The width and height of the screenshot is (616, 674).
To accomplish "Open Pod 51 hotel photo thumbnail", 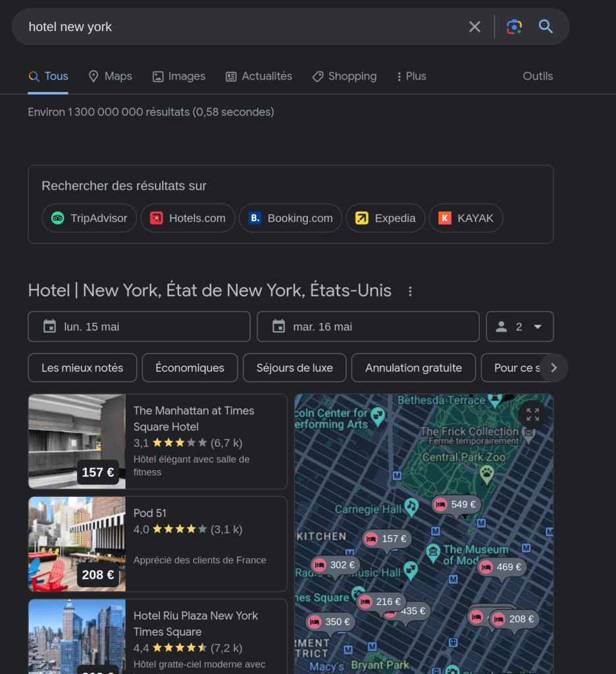I will [x=76, y=544].
